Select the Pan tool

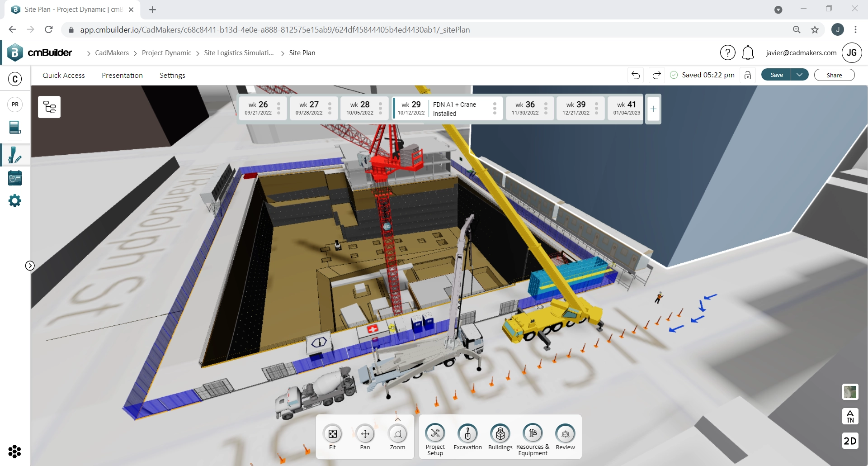point(365,434)
